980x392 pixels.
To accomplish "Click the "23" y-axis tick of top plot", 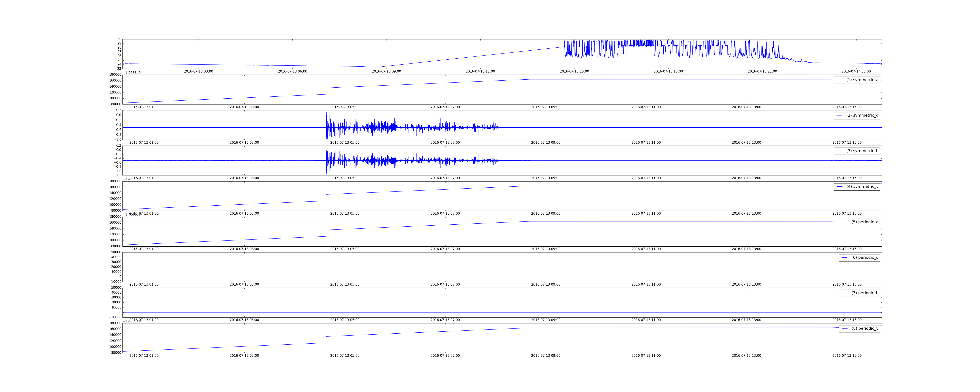I will 119,69.
